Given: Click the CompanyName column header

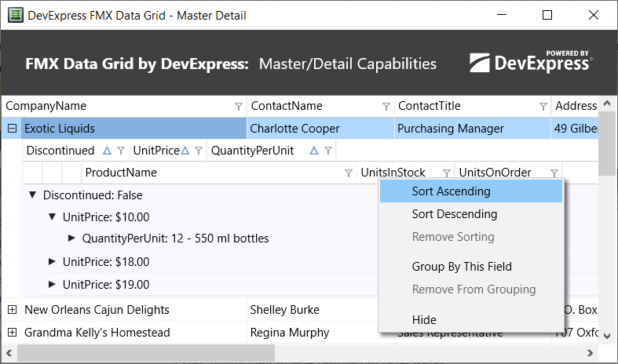Looking at the screenshot, I should tap(124, 106).
